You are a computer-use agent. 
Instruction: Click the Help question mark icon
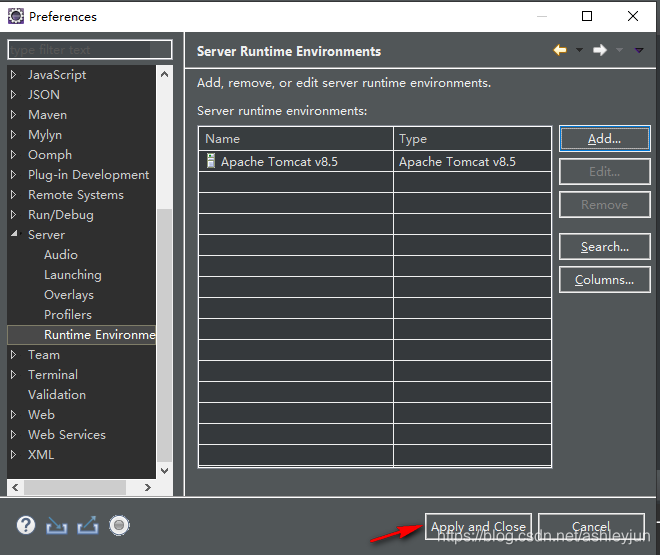[x=26, y=525]
